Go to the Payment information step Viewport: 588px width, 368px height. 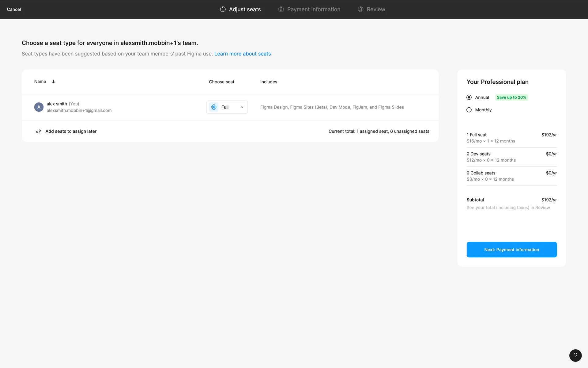point(314,9)
